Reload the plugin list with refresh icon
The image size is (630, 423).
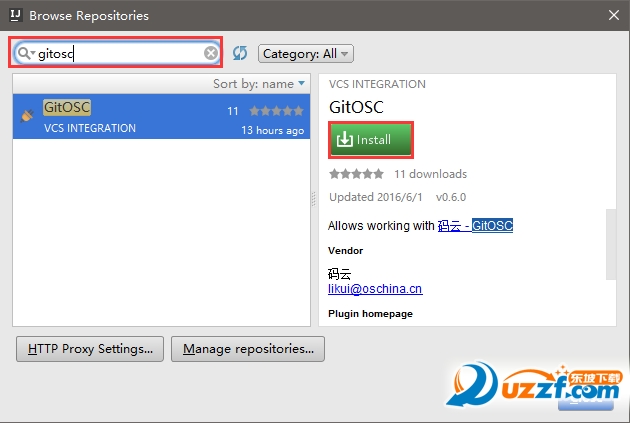click(x=240, y=53)
